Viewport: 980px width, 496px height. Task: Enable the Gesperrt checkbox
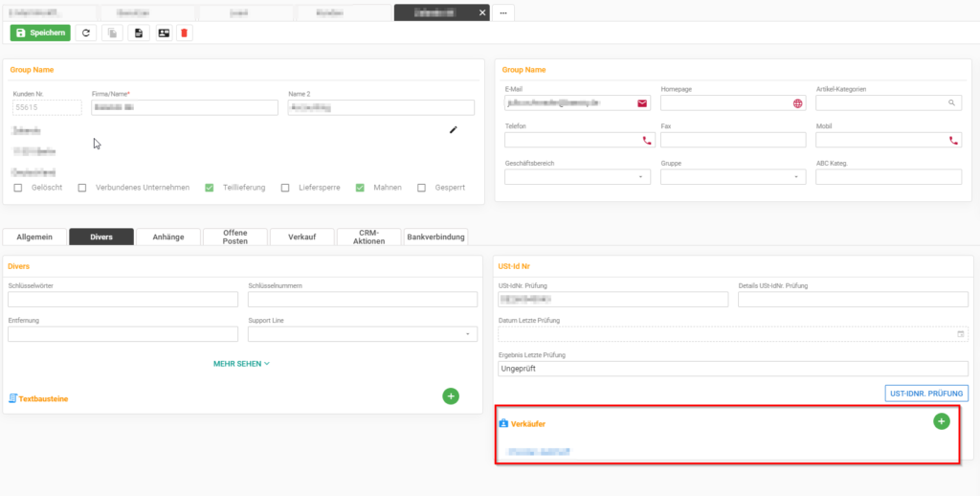click(x=421, y=188)
